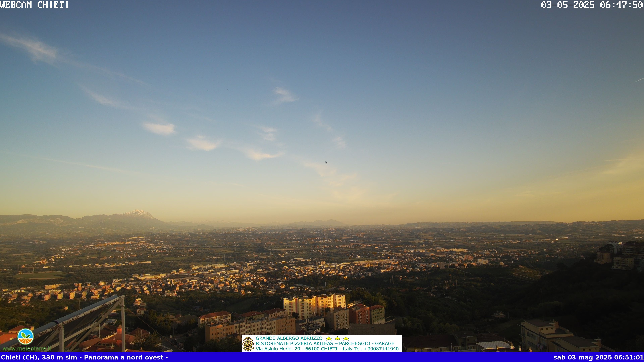Click the 'WEBCAM CHIETI' overlay title
This screenshot has height=362, width=644.
tap(35, 5)
